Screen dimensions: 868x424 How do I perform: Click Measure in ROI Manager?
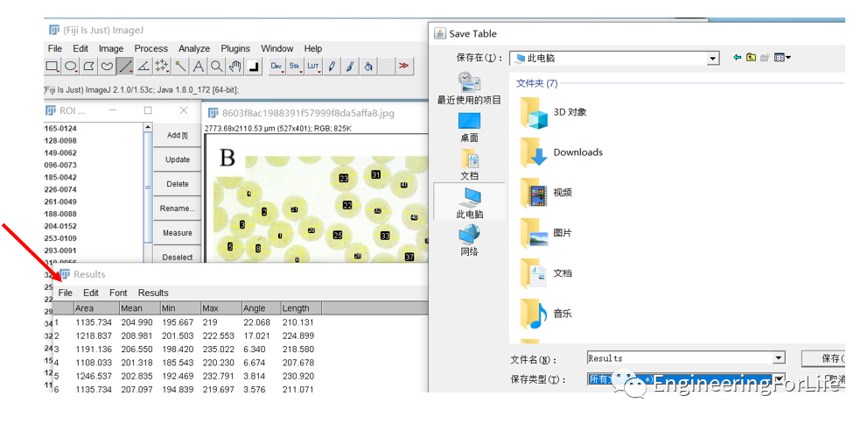pos(177,233)
